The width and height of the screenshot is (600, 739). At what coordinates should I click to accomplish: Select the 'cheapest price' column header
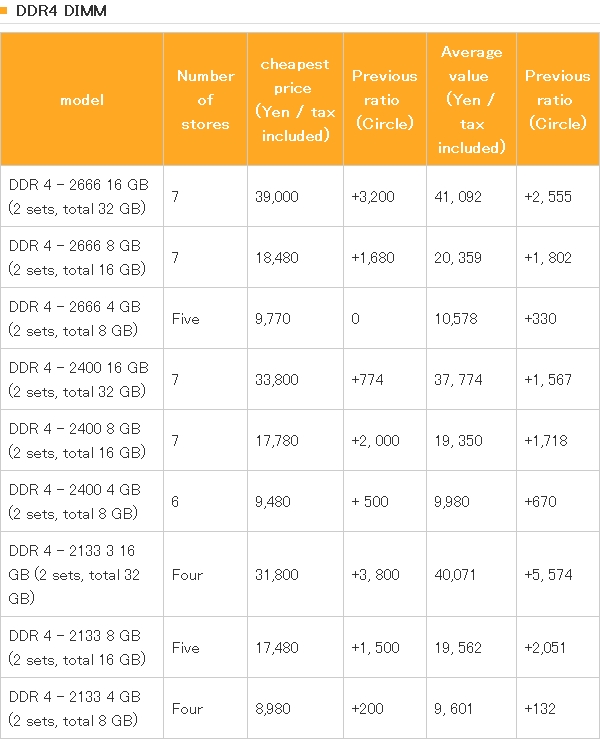point(295,99)
